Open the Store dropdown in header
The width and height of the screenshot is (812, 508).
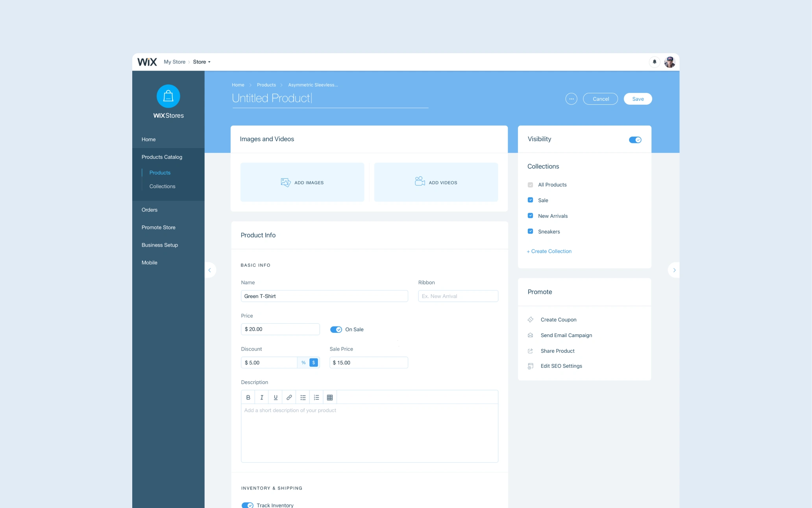202,62
